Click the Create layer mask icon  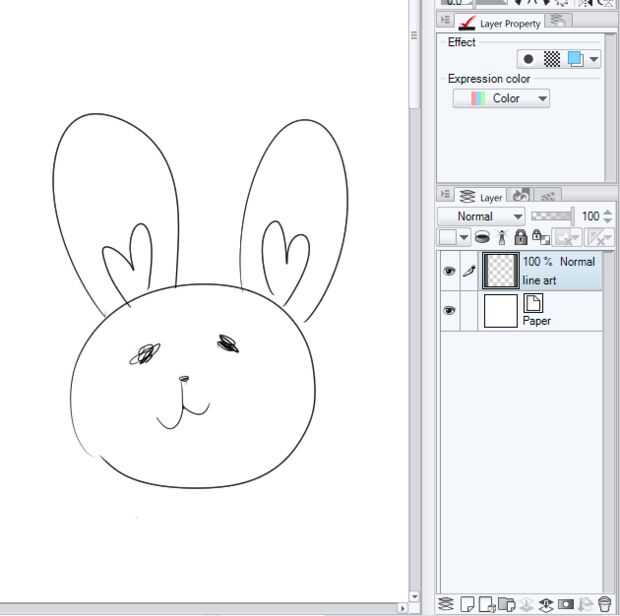[565, 604]
